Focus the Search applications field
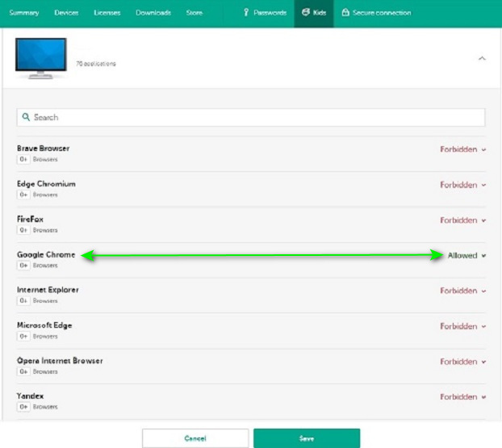The width and height of the screenshot is (502, 448). point(251,117)
